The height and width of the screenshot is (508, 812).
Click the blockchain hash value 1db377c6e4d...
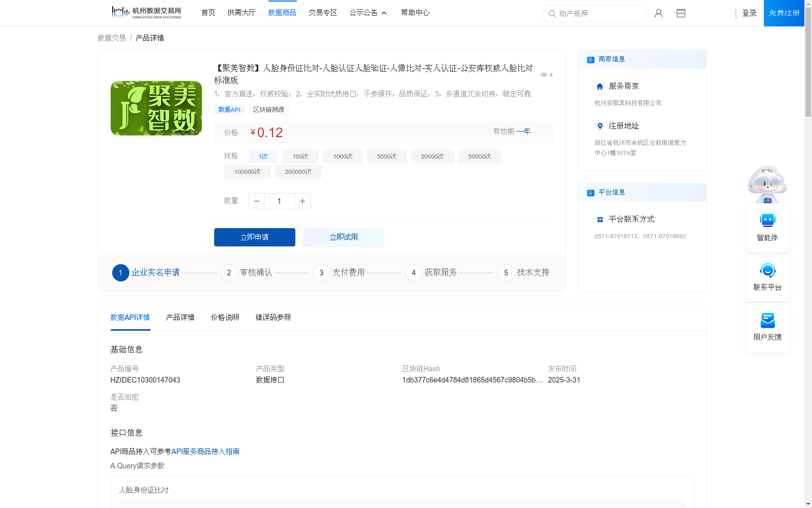[x=472, y=380]
